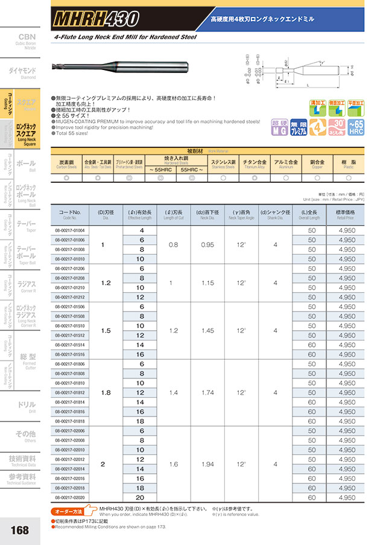Click the 55HRC~ double-circle mark
The height and width of the screenshot is (545, 392).
[192, 178]
